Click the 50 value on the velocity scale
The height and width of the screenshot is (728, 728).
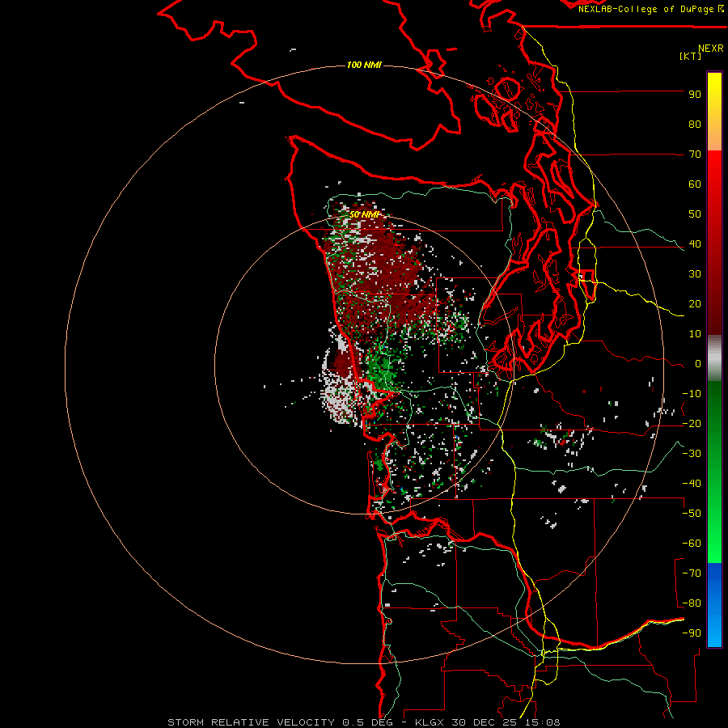695,214
